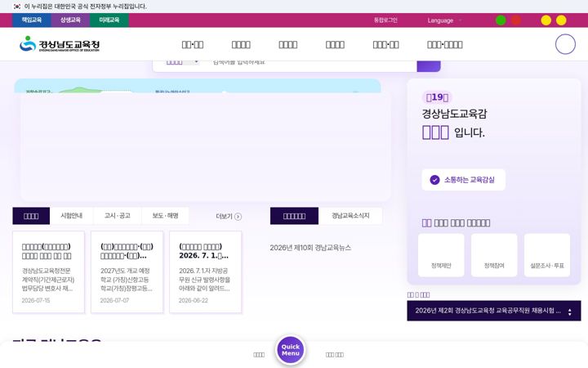Open the news card dated 2026-07-15

click(x=48, y=272)
